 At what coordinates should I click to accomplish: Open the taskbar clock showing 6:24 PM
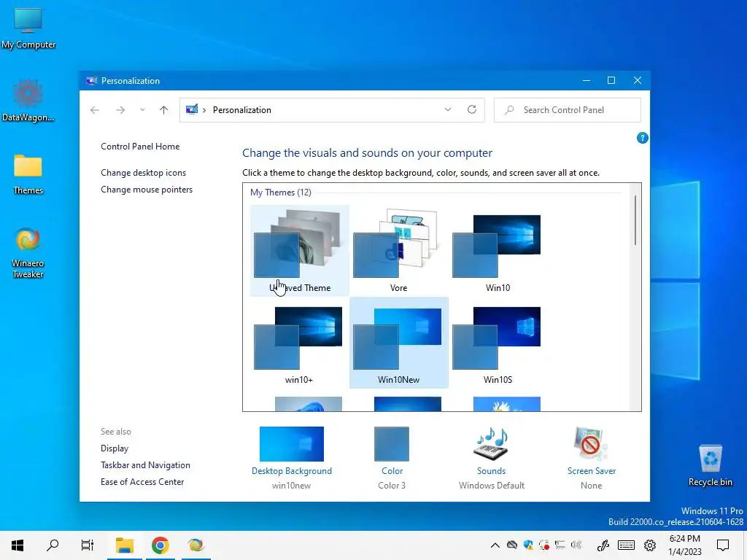click(684, 545)
